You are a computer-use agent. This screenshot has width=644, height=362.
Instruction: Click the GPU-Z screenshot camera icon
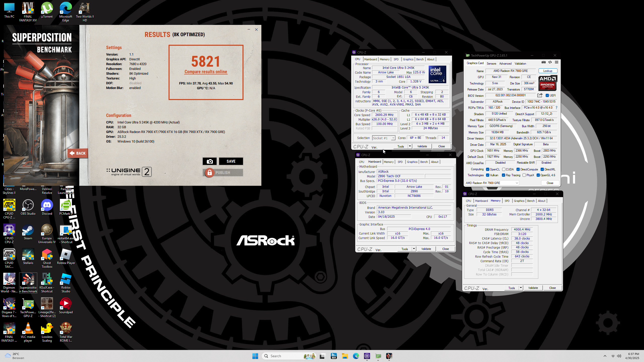pyautogui.click(x=544, y=62)
